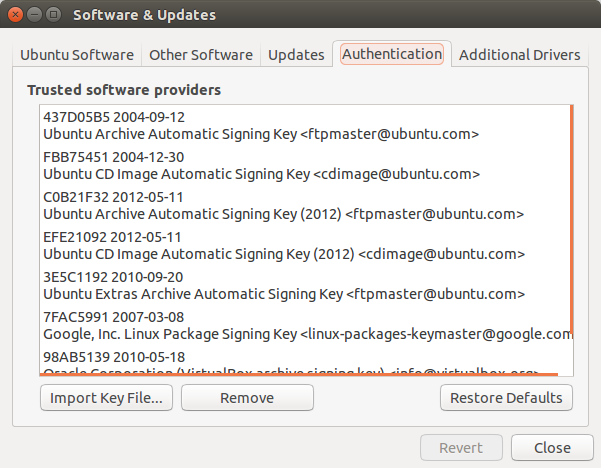Select key 3E5C1192 Ubuntu Extras Archive

[x=305, y=286]
